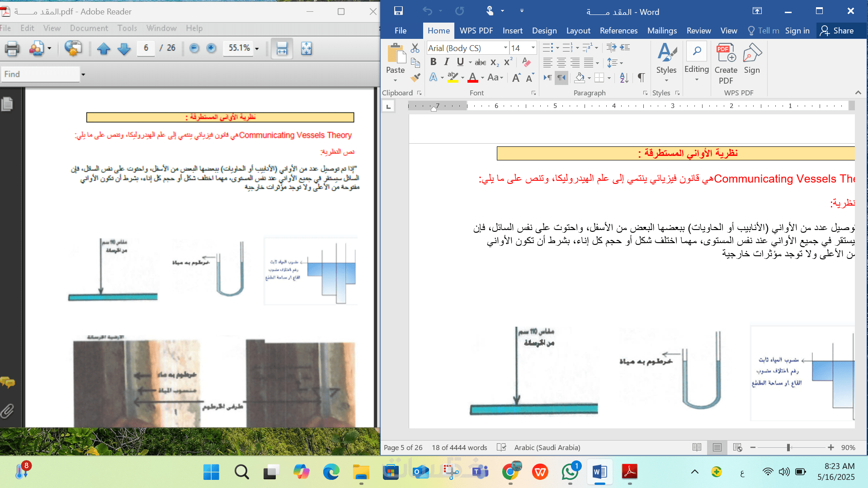Click the Format Painter brush icon
868x488 pixels.
pos(415,78)
